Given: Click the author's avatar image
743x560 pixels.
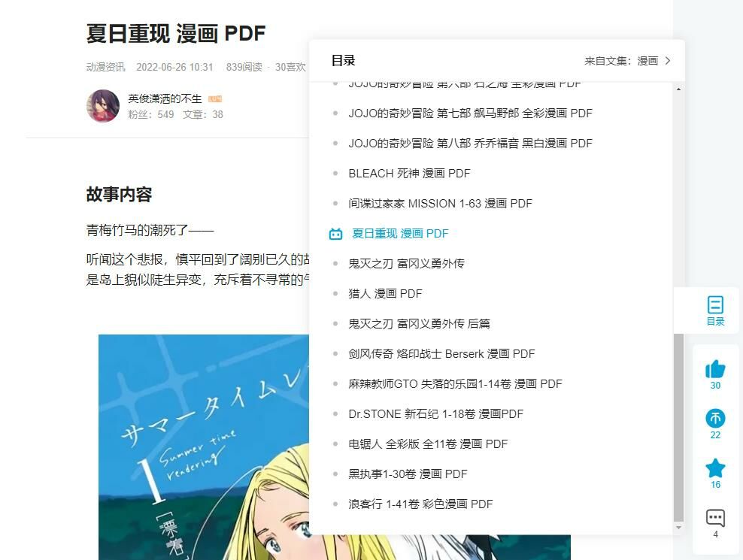Looking at the screenshot, I should coord(103,106).
